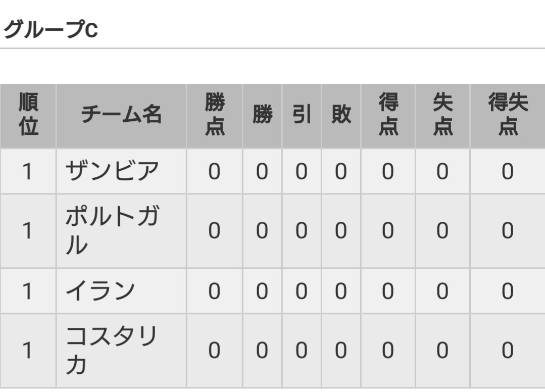This screenshot has height=392, width=545.
Task: Select イラン's 得失点 value
Action: 508,291
